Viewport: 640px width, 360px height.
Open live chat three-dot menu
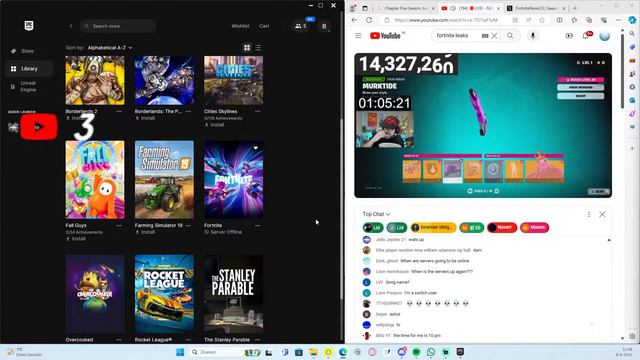tap(589, 214)
